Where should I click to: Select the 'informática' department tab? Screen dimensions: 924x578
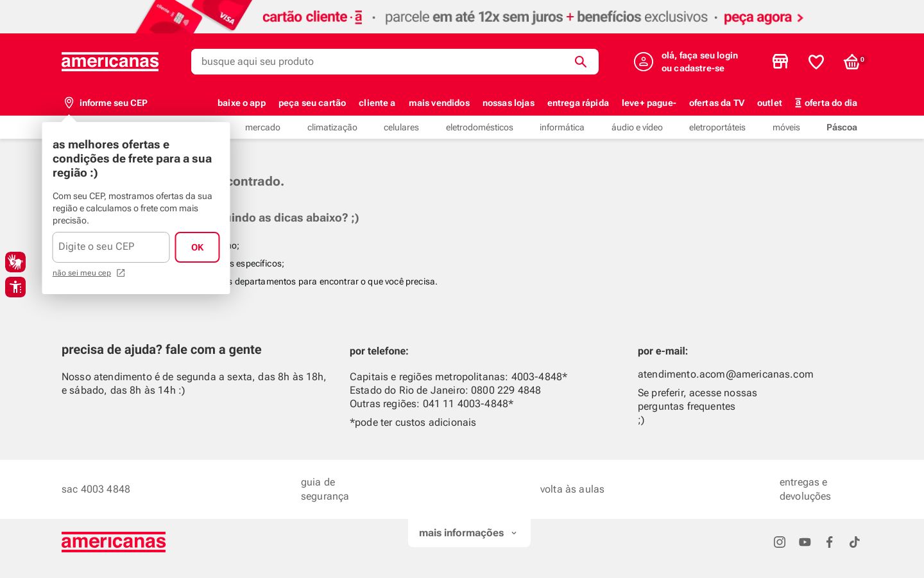point(562,127)
